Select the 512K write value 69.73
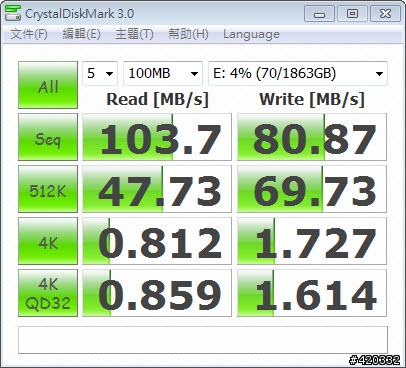Viewport: 406px width, 368px height. click(312, 189)
